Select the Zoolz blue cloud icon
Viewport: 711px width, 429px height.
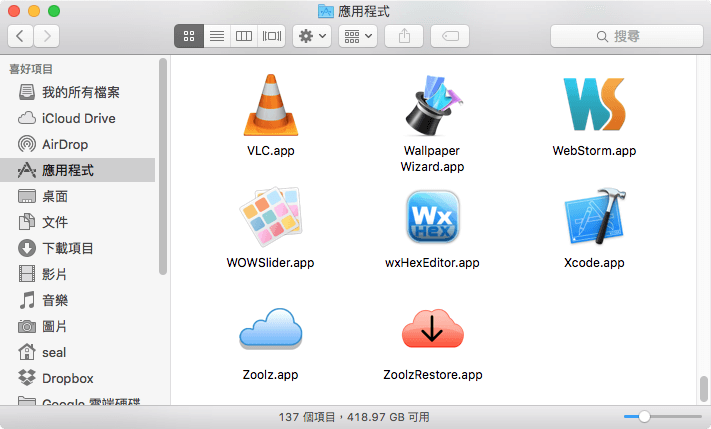pos(271,329)
